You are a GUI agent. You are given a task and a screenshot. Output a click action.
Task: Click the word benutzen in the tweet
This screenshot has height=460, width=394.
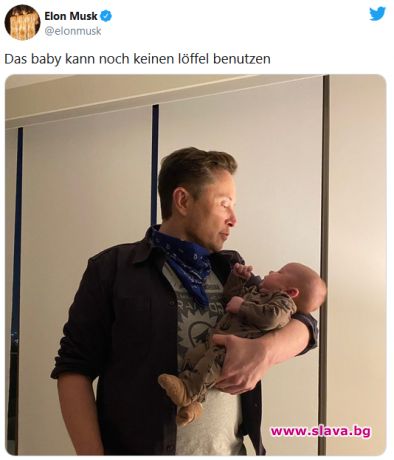pyautogui.click(x=241, y=59)
